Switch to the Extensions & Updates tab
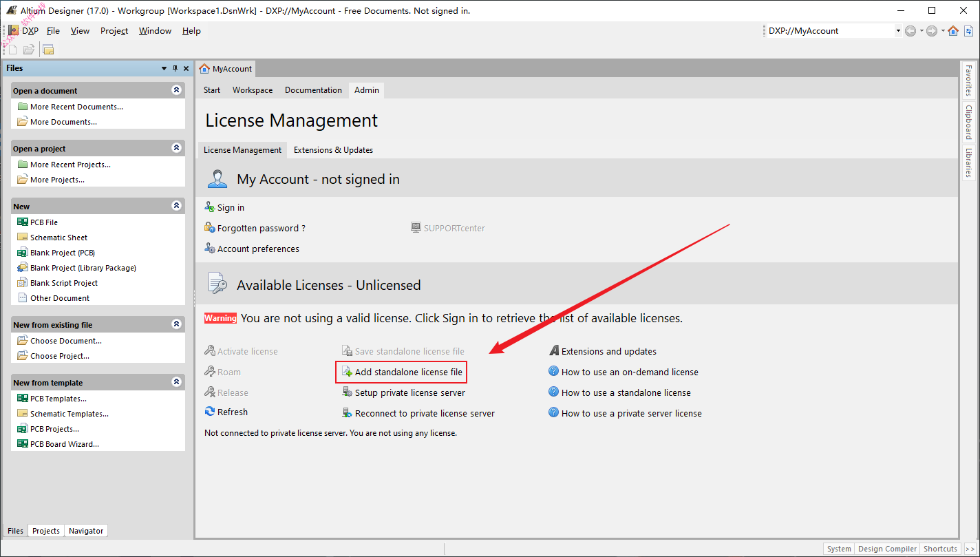 point(333,149)
